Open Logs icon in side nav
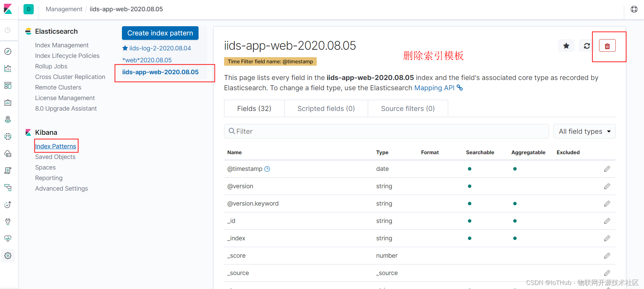 click(8, 171)
